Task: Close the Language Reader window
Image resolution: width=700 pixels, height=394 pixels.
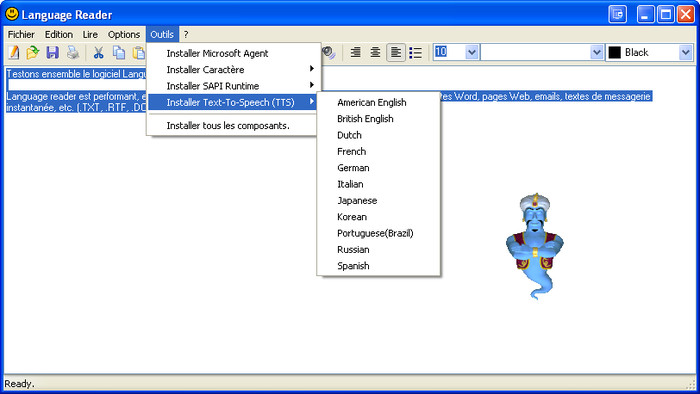Action: [685, 14]
